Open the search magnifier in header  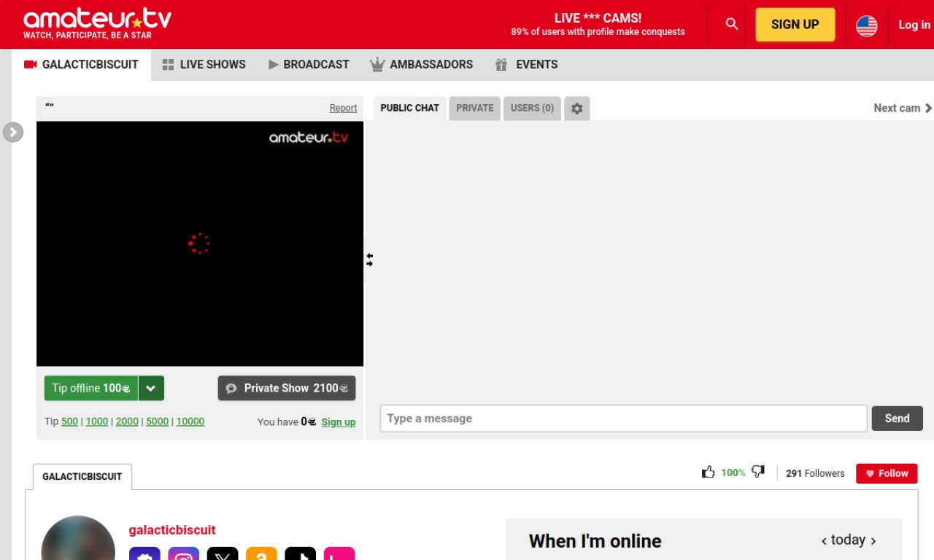tap(732, 24)
